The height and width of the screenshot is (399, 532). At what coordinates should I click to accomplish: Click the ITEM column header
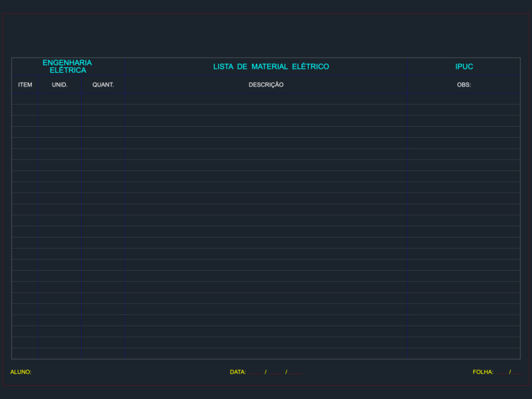click(25, 85)
